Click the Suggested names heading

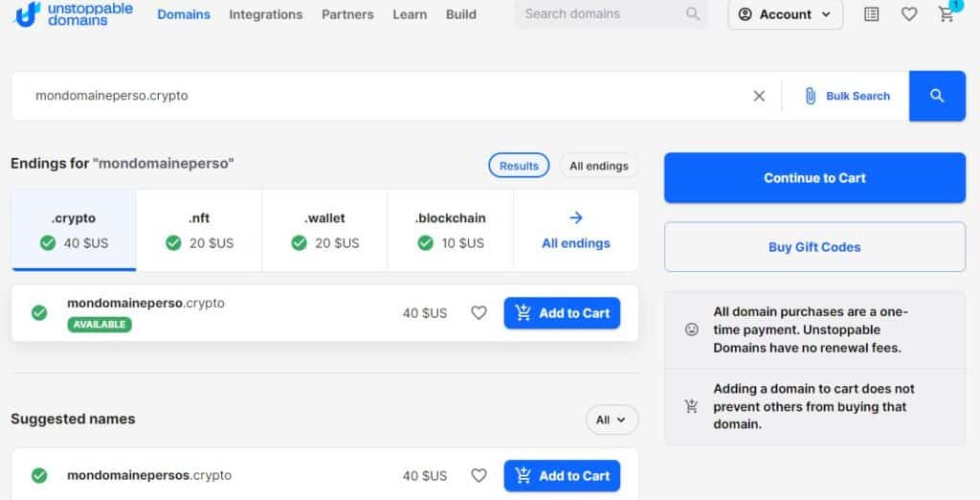[x=73, y=419]
